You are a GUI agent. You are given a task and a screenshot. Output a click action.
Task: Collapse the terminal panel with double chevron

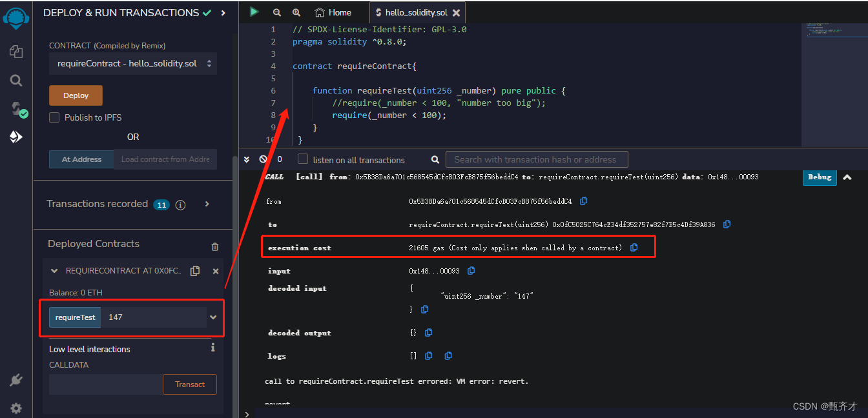coord(246,159)
